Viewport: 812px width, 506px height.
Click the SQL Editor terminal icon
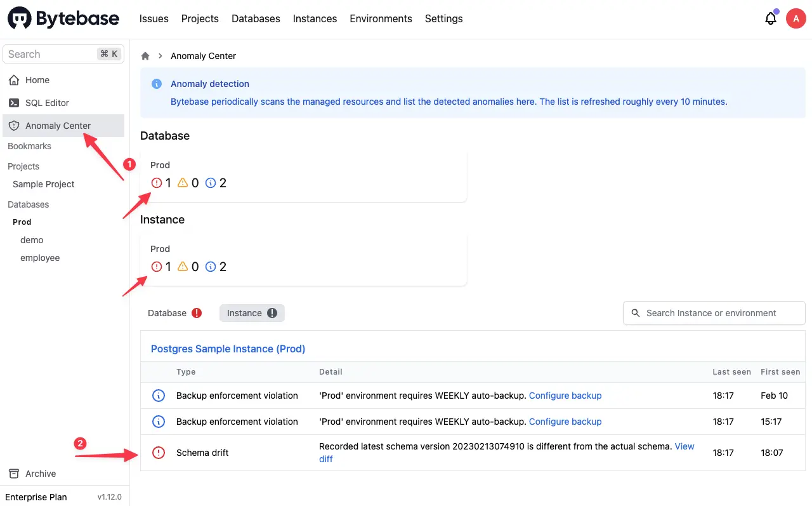[14, 103]
